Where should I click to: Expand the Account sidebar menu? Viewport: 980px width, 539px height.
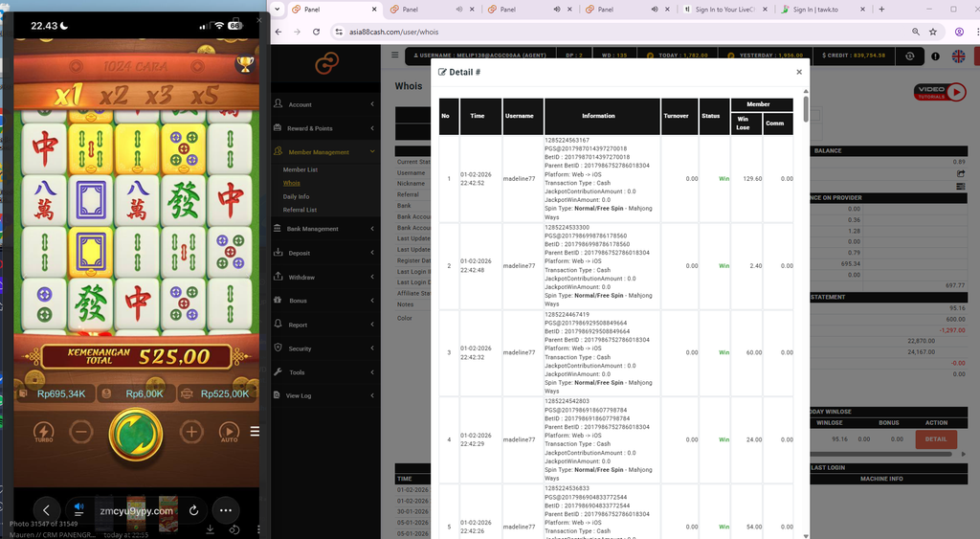[x=325, y=104]
